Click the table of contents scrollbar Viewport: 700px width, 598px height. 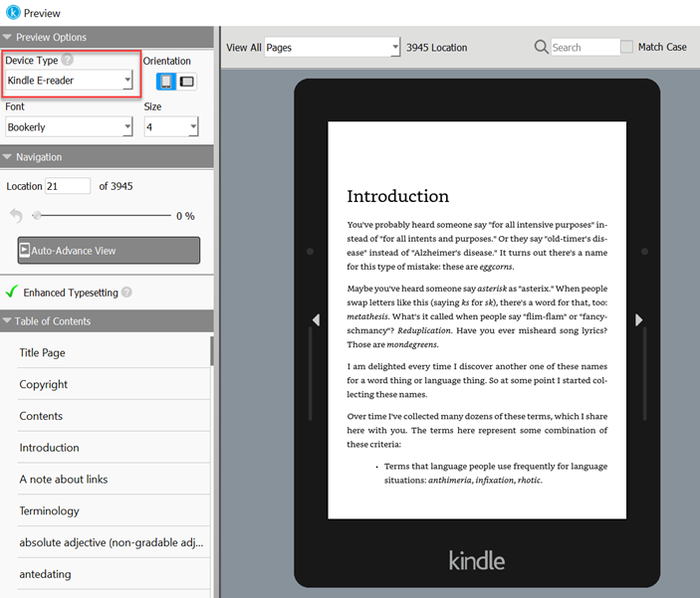coord(212,351)
